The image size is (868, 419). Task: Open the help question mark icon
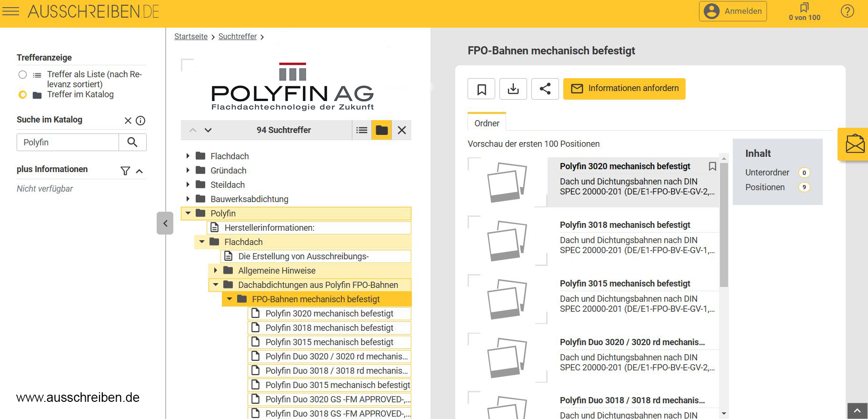[847, 11]
